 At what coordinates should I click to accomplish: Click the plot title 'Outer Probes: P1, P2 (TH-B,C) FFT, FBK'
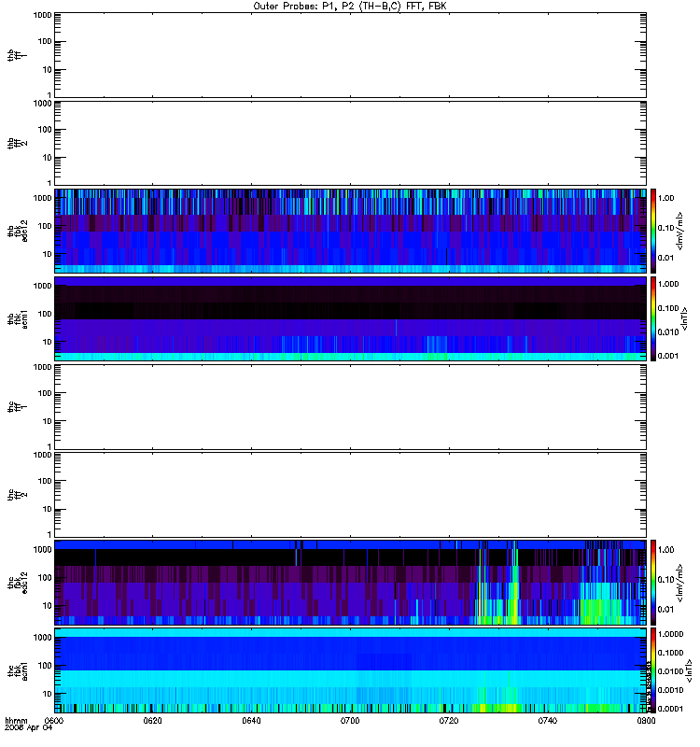click(x=350, y=7)
